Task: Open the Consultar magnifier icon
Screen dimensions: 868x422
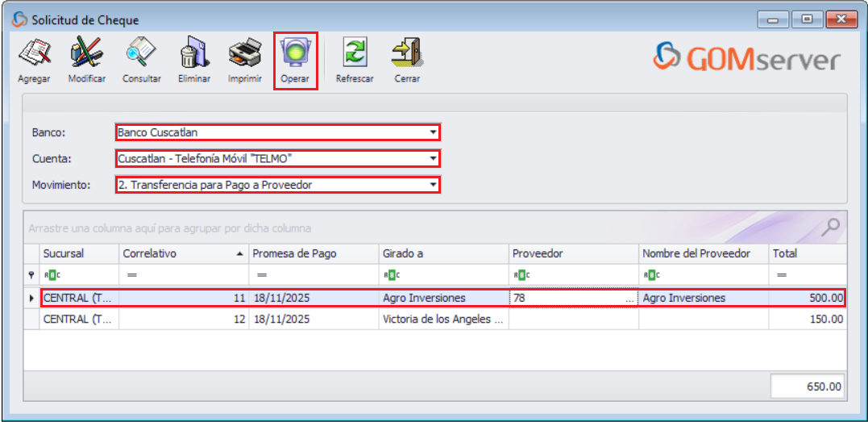Action: point(141,53)
